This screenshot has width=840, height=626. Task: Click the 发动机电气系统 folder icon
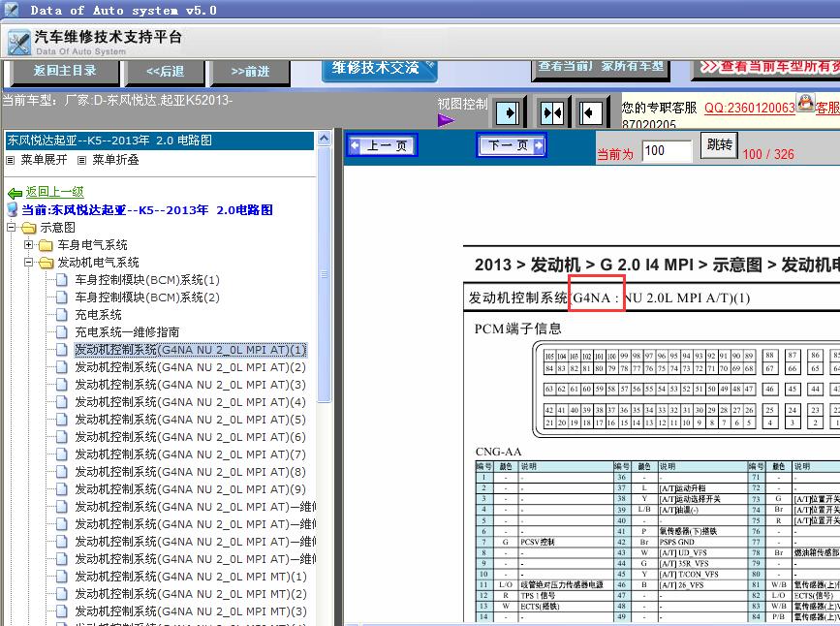(47, 263)
